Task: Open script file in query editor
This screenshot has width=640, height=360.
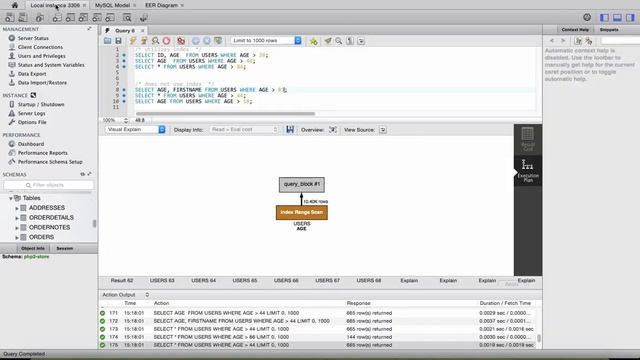Action: (107, 41)
